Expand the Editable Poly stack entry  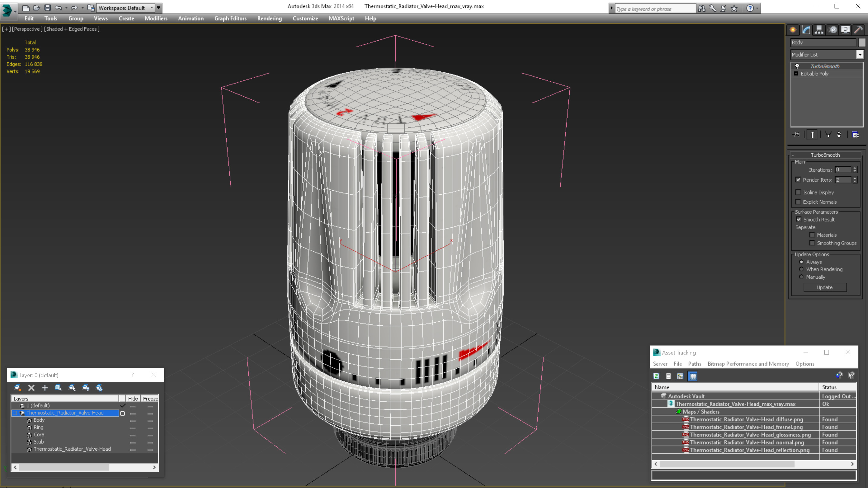coord(796,74)
